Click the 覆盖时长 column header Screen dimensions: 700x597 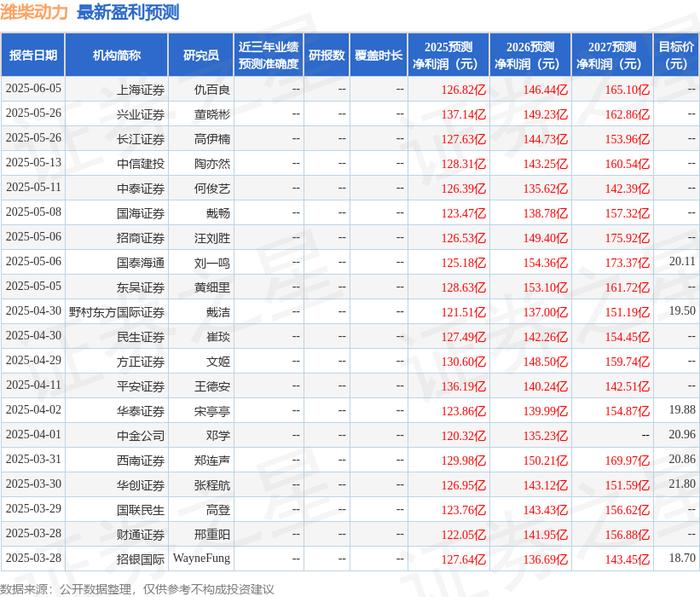tap(379, 55)
